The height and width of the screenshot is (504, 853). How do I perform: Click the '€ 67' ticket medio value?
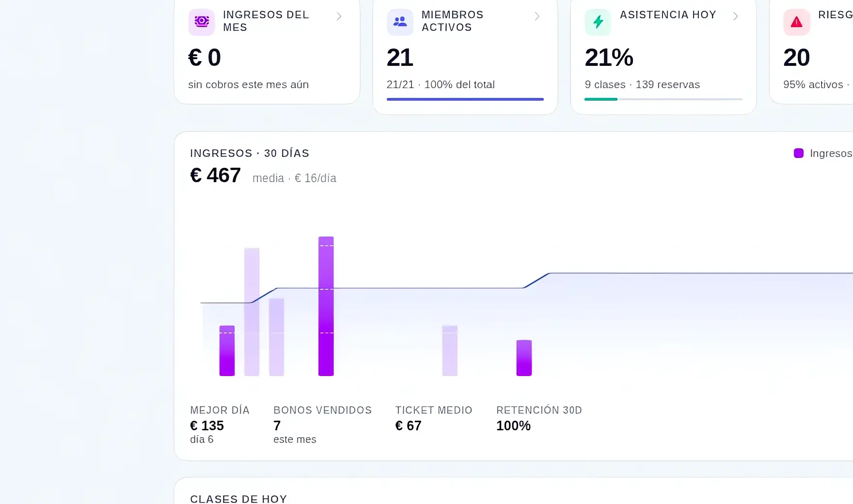click(x=409, y=425)
